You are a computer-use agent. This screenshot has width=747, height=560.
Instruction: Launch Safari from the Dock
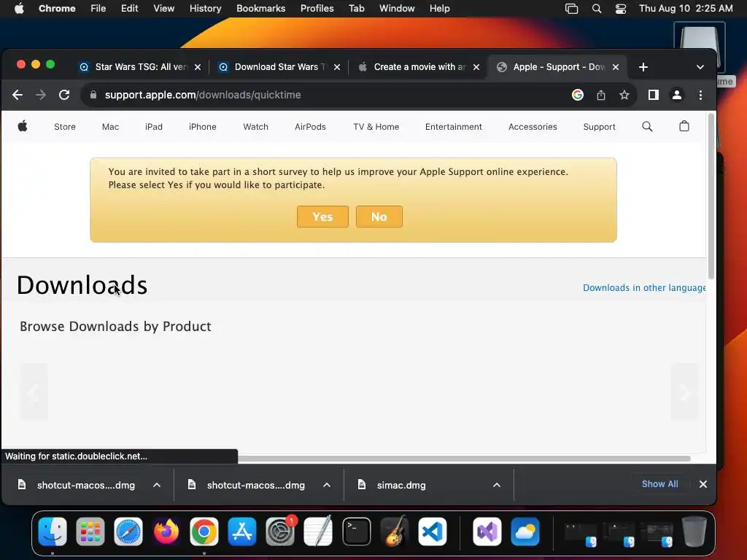point(128,532)
